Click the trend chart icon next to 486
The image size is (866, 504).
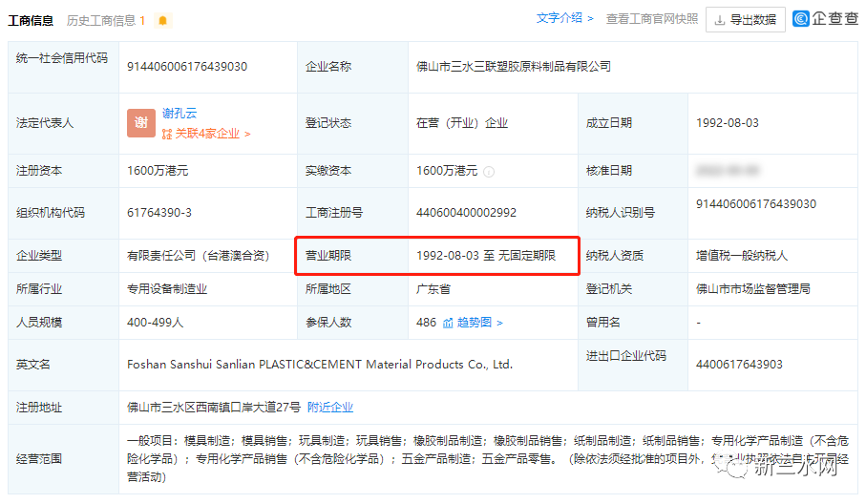click(448, 323)
